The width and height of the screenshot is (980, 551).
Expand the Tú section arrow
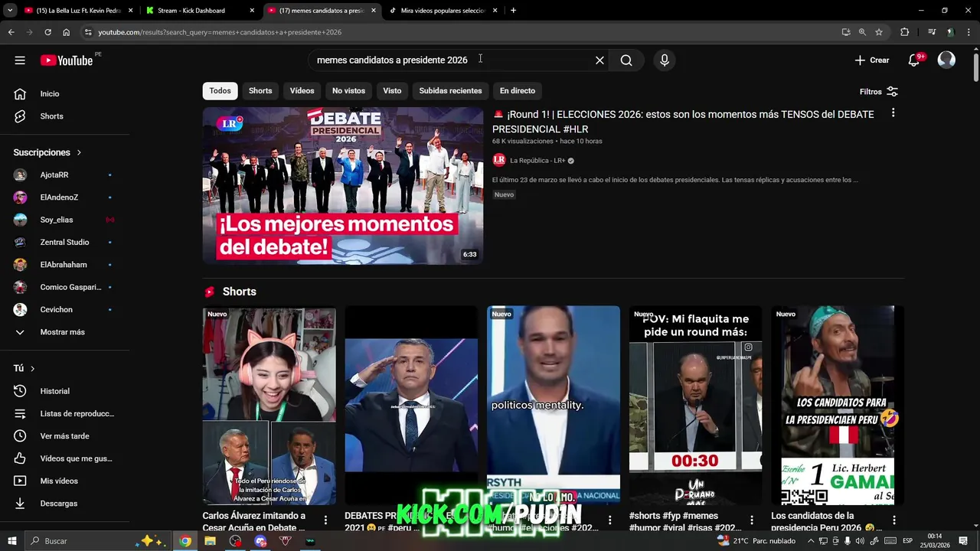click(x=32, y=368)
